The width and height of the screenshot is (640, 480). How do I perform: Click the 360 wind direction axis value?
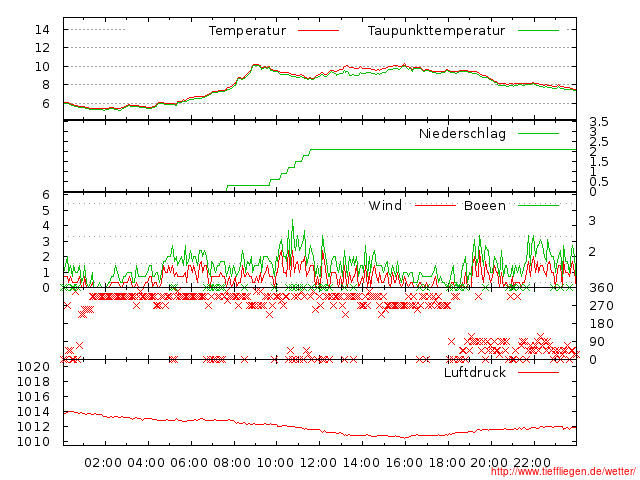tap(601, 288)
